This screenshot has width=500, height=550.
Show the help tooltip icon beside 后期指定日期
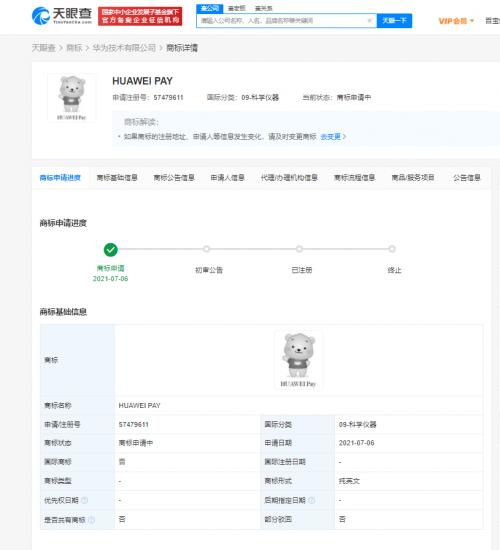click(312, 501)
